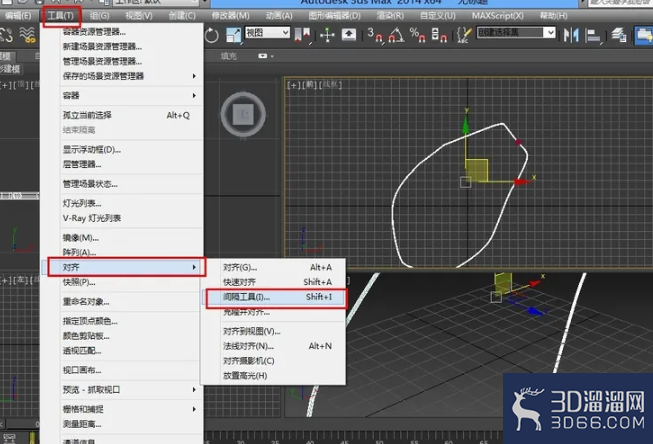The height and width of the screenshot is (444, 653).
Task: Click the 填充 ribbon tab
Action: [x=229, y=56]
